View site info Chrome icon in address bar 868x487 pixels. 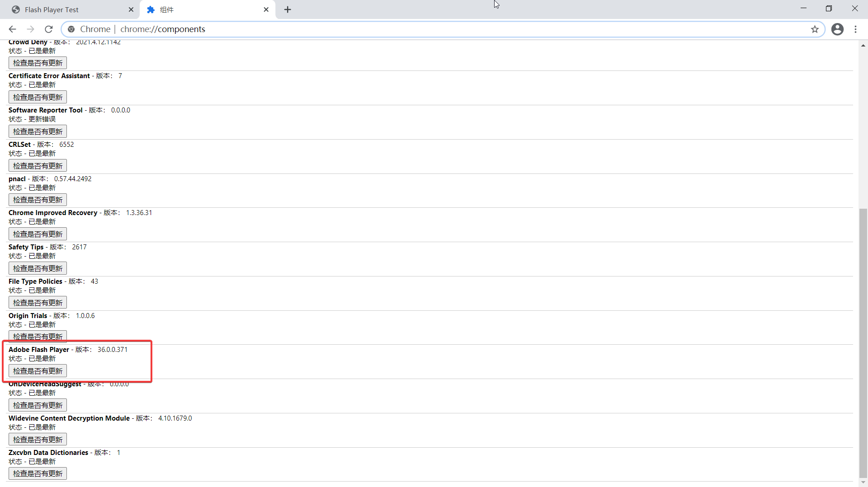[x=71, y=29]
